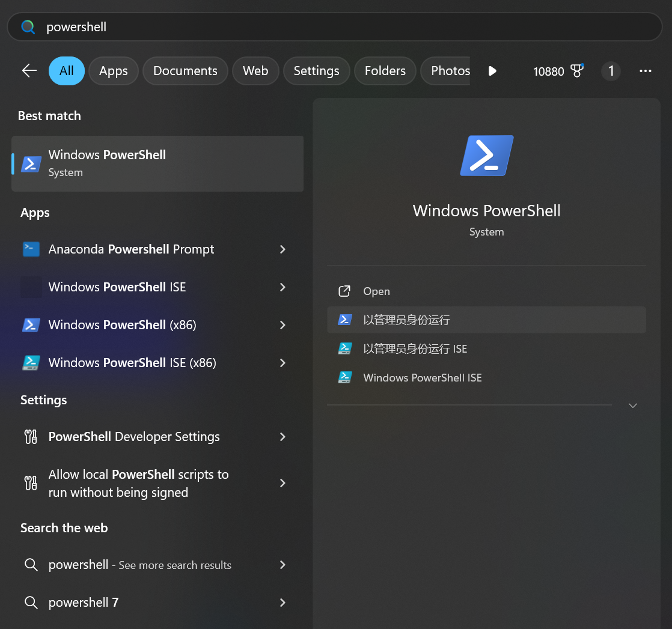672x629 pixels.
Task: Show hidden search filter categories arrow
Action: 492,70
